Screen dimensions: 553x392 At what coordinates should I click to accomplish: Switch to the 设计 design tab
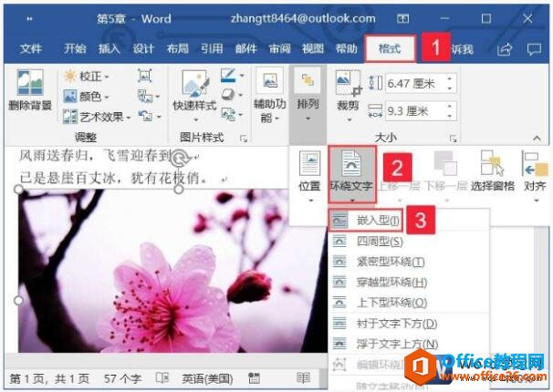143,48
